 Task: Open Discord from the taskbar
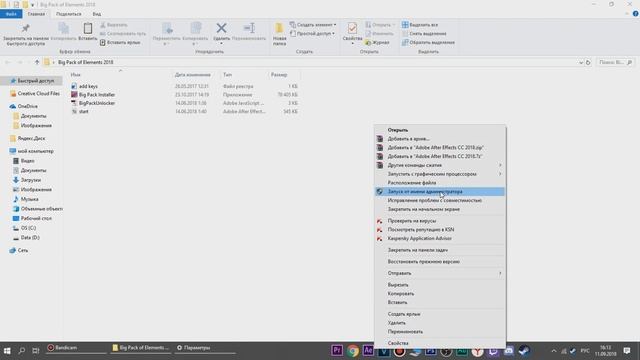[x=509, y=351]
